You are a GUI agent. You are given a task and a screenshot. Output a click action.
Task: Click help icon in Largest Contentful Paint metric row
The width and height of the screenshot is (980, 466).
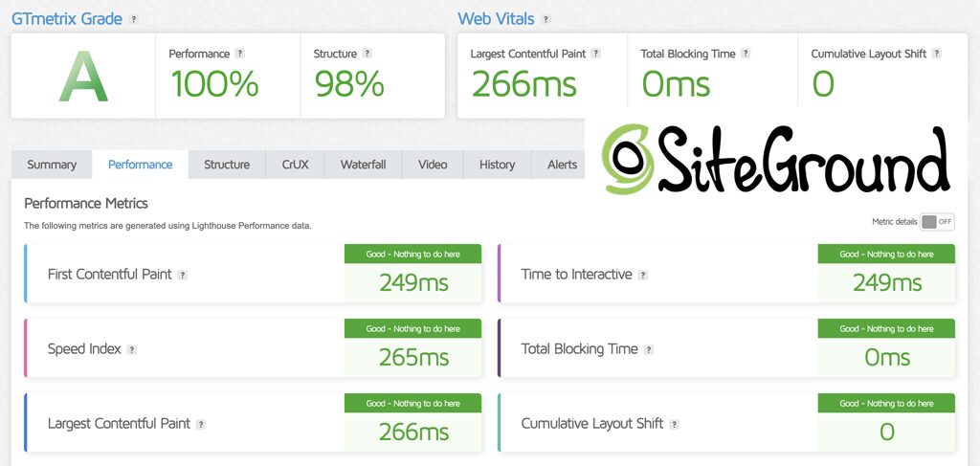[201, 424]
